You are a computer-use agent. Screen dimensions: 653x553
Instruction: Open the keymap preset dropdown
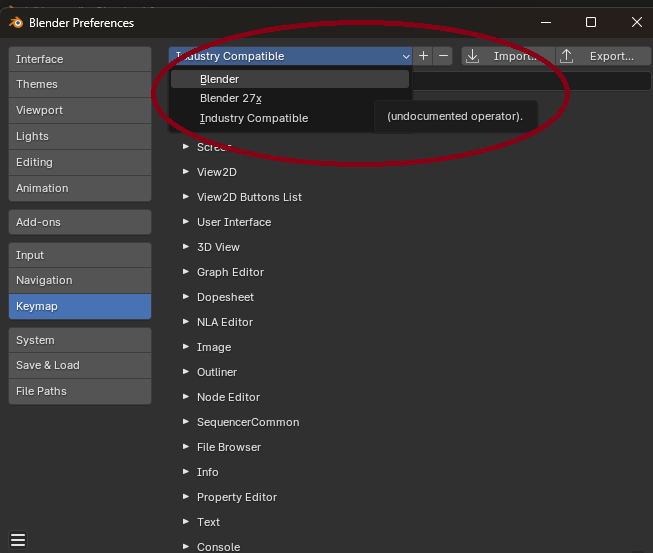click(x=290, y=56)
